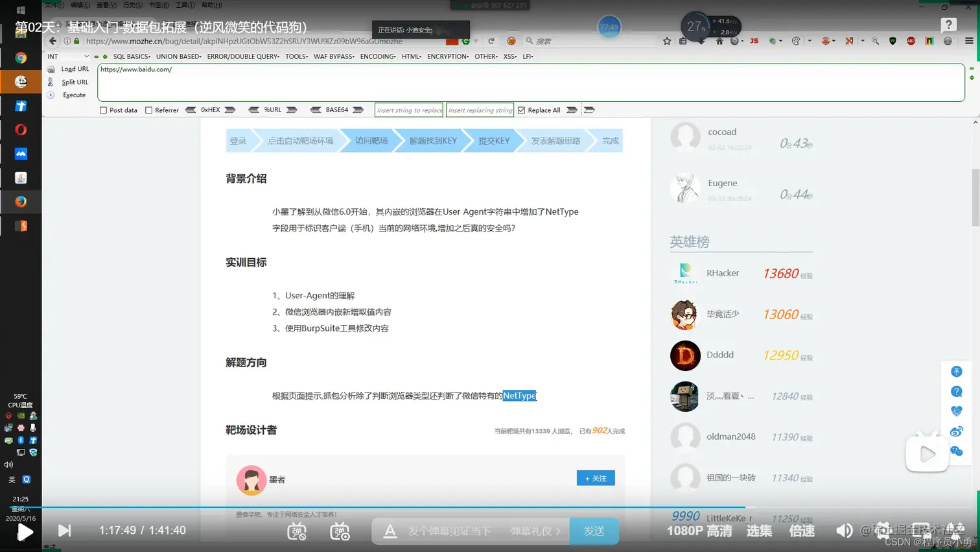Click the Execute play icon in HackBar

point(51,95)
